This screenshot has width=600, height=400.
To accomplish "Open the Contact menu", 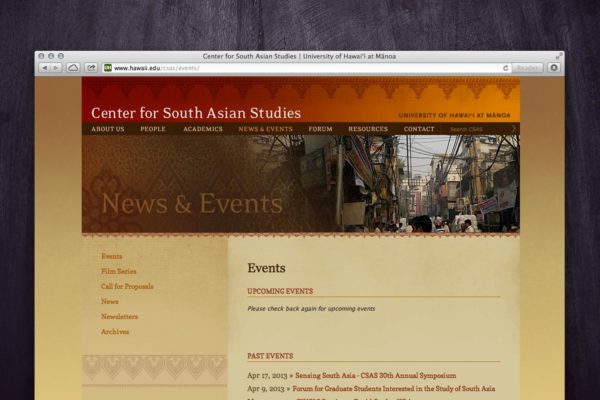I will pyautogui.click(x=419, y=129).
